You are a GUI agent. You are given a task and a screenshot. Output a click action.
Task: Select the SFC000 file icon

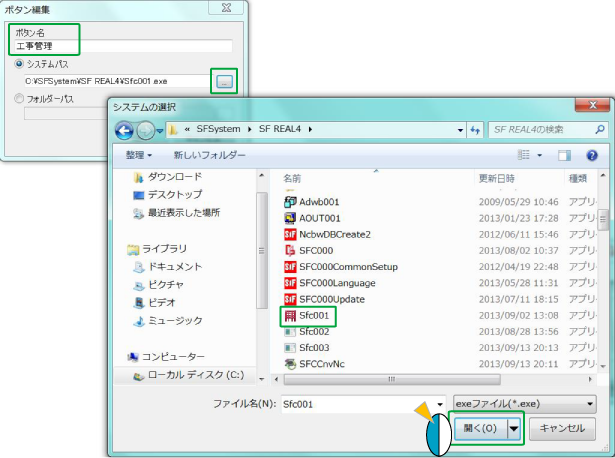(290, 251)
